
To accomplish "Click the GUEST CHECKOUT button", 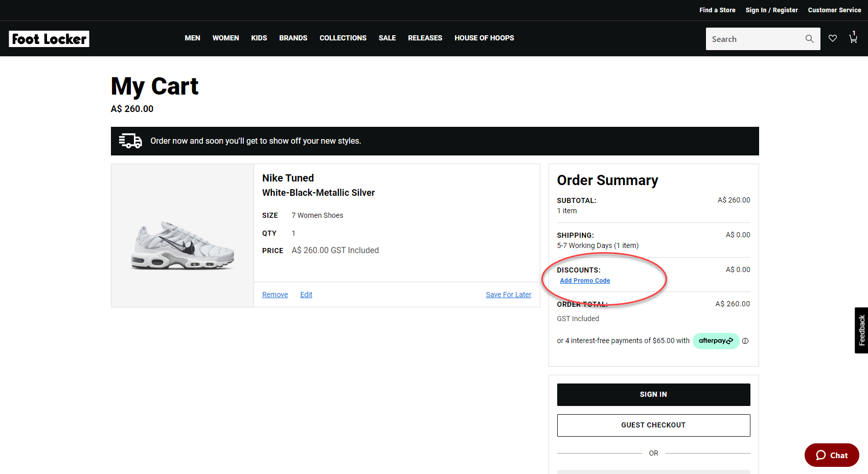I will [x=653, y=425].
